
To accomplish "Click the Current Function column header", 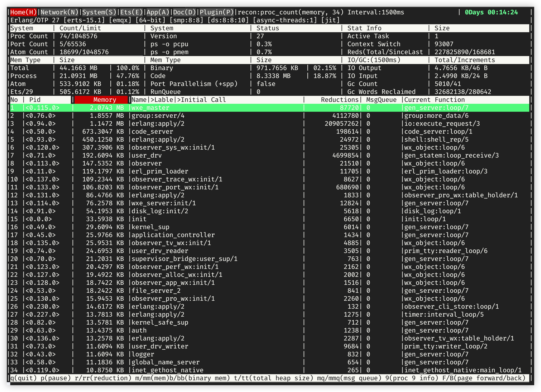I will (x=434, y=100).
